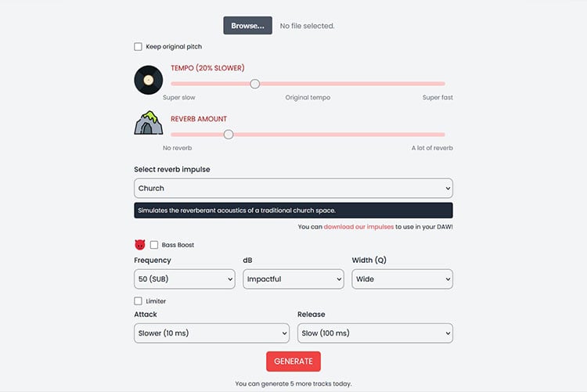This screenshot has height=392, width=587.
Task: Open the Release dropdown
Action: pos(375,333)
